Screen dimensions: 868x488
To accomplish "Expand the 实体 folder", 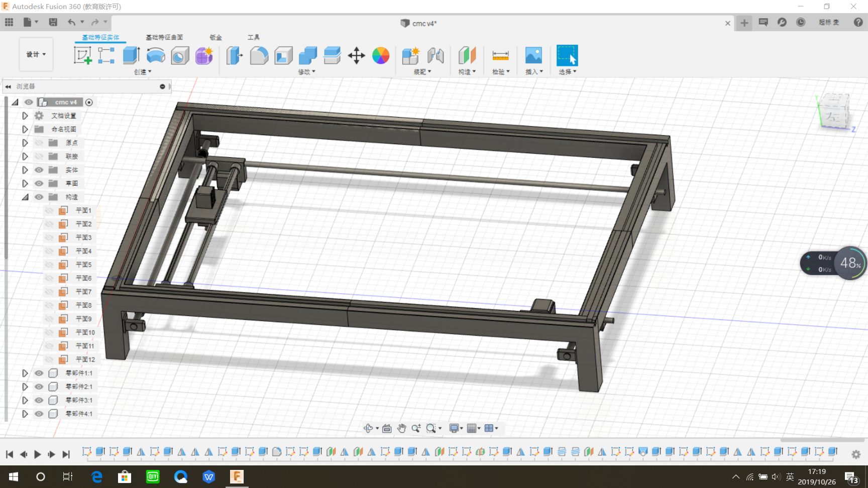I will (x=25, y=170).
